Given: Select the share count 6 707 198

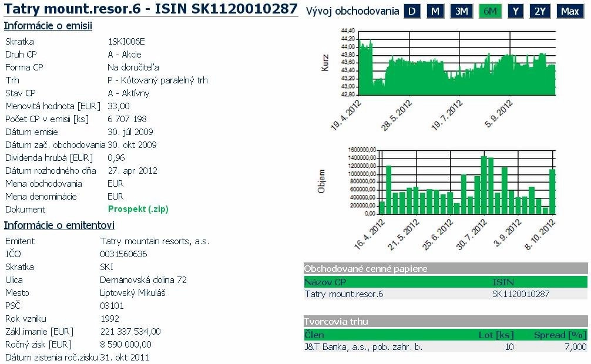Looking at the screenshot, I should click(x=127, y=119).
